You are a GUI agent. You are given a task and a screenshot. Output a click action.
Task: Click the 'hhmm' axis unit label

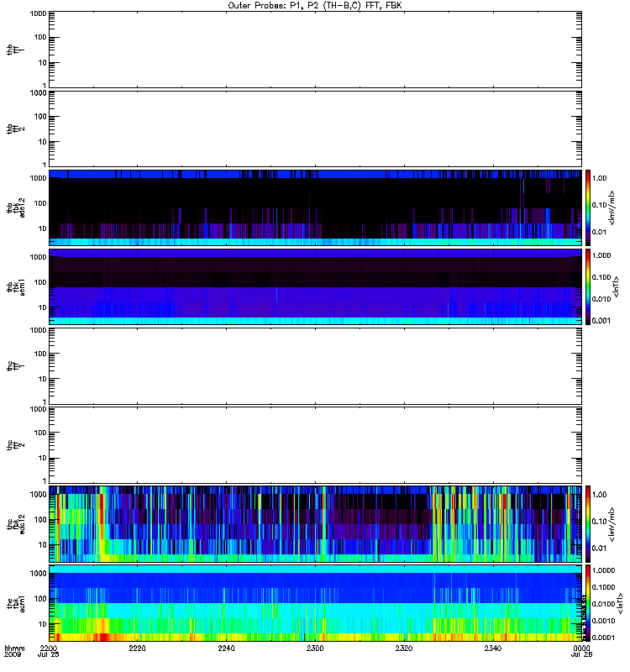pyautogui.click(x=14, y=648)
